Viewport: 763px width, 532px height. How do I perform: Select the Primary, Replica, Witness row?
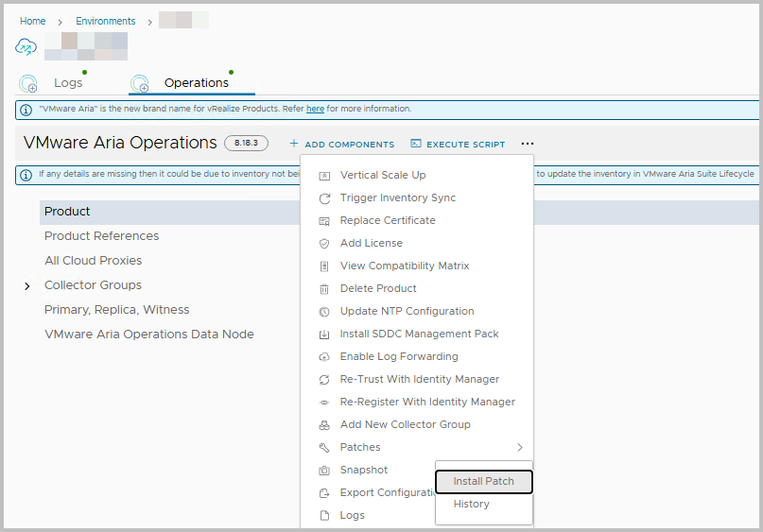click(x=117, y=310)
